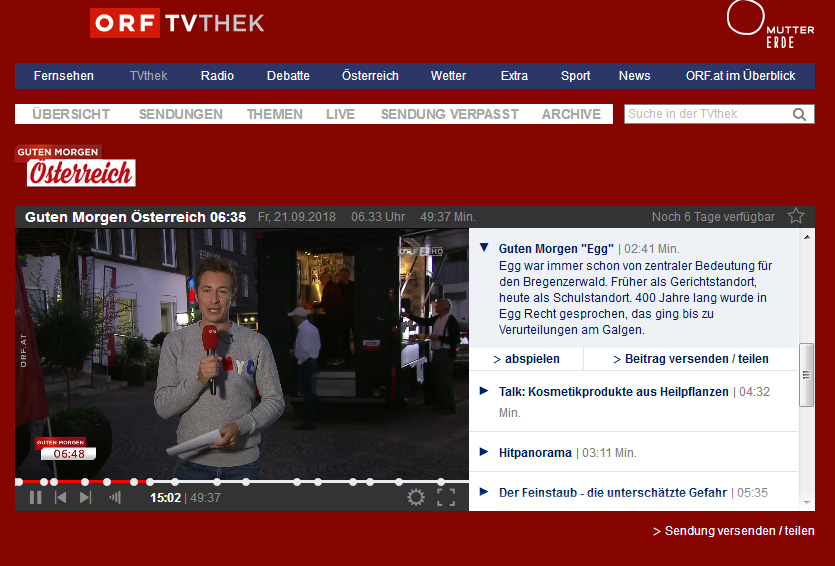The width and height of the screenshot is (835, 566).
Task: Add show to favorites with star icon
Action: (x=796, y=216)
